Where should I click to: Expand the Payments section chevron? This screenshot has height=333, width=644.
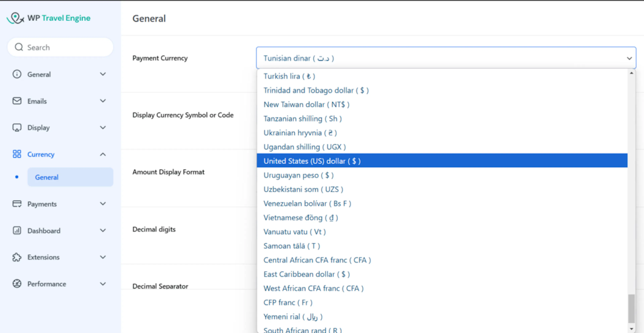point(103,204)
